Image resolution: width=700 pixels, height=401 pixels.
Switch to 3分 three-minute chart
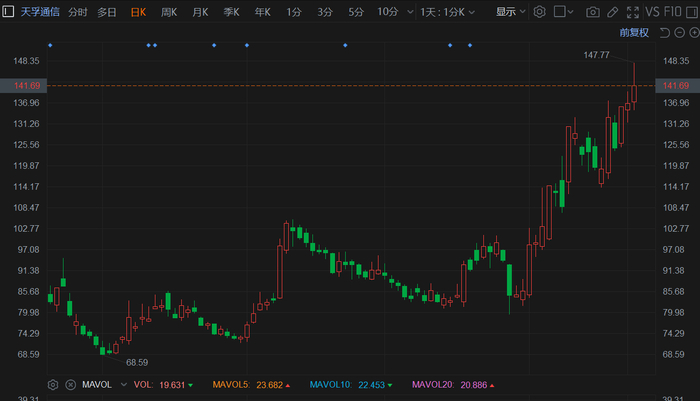(325, 12)
